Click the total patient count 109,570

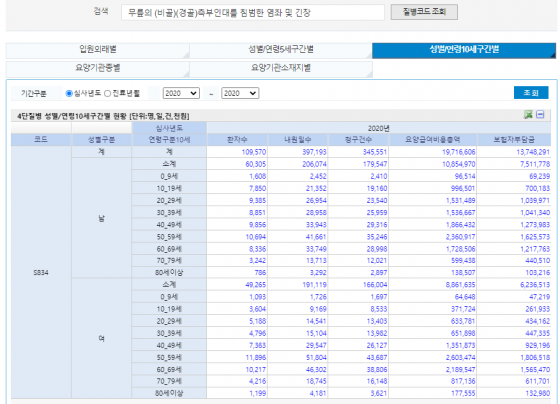tap(254, 152)
